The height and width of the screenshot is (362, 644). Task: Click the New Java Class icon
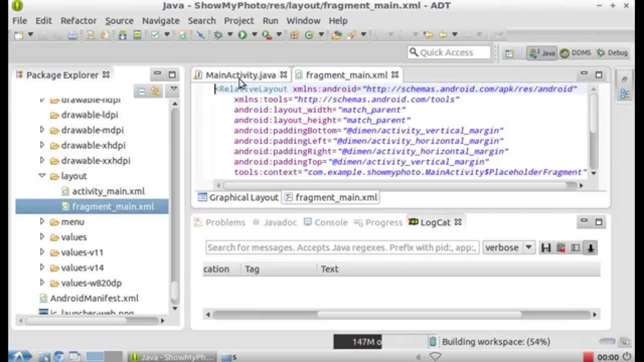pyautogui.click(x=309, y=35)
